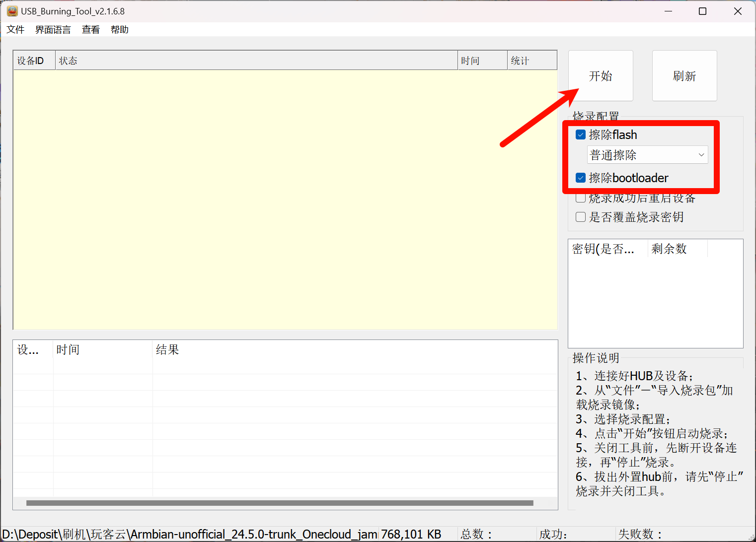Click the horizontal scrollbar in results table

(280, 503)
